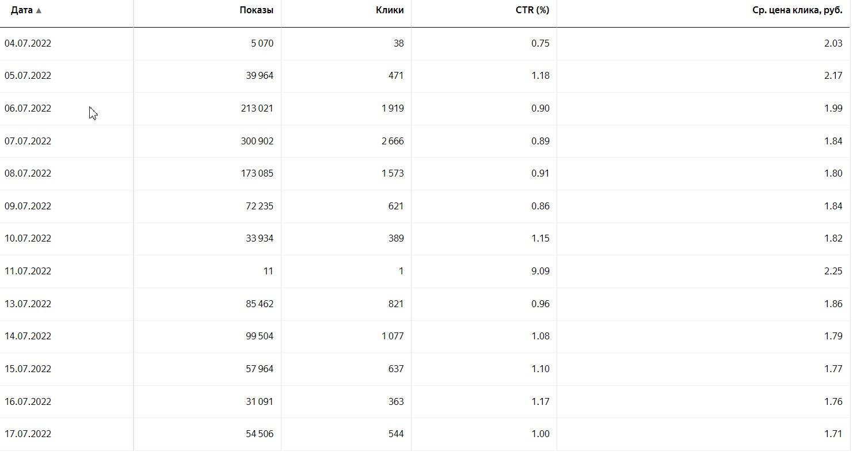Select the 04.07.2022 date cell

28,43
